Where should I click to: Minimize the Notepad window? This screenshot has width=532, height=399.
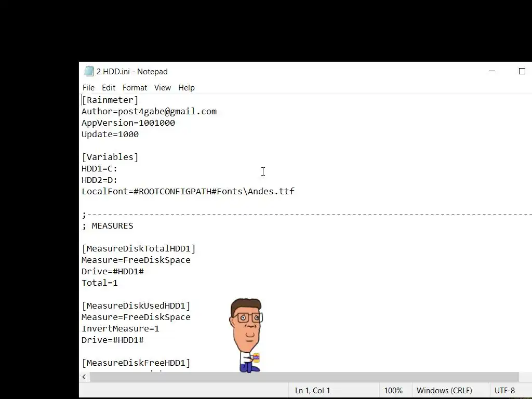point(492,71)
